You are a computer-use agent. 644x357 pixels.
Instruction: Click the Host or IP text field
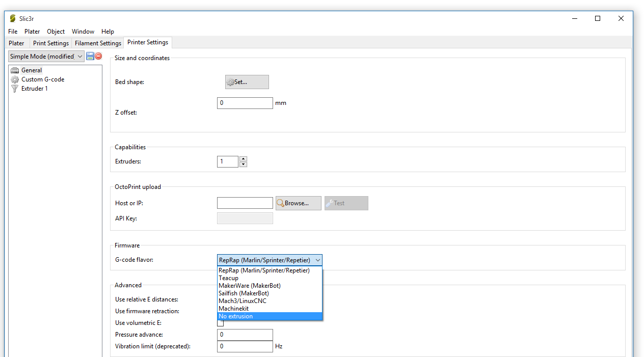(245, 203)
